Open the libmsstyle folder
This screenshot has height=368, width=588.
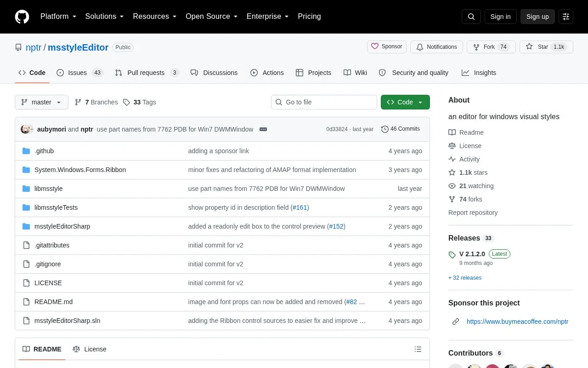(49, 189)
